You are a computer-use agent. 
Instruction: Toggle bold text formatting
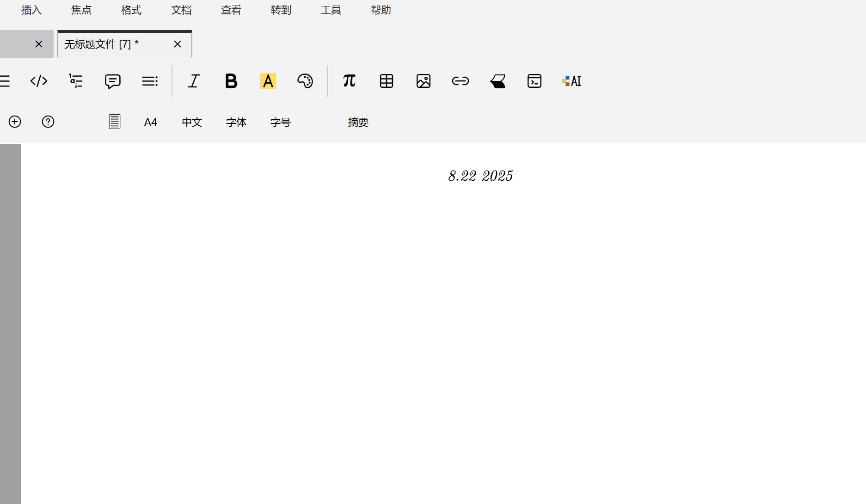tap(231, 81)
